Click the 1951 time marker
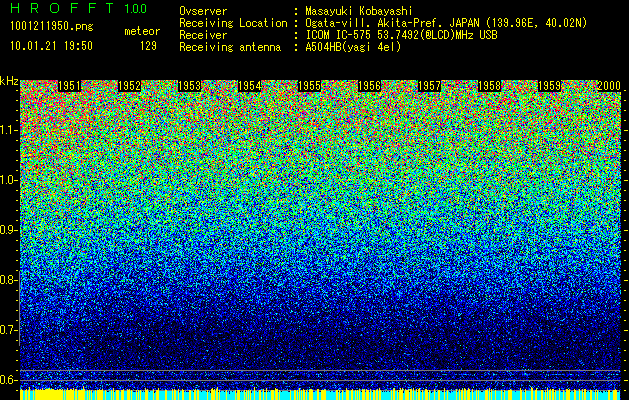 point(69,86)
